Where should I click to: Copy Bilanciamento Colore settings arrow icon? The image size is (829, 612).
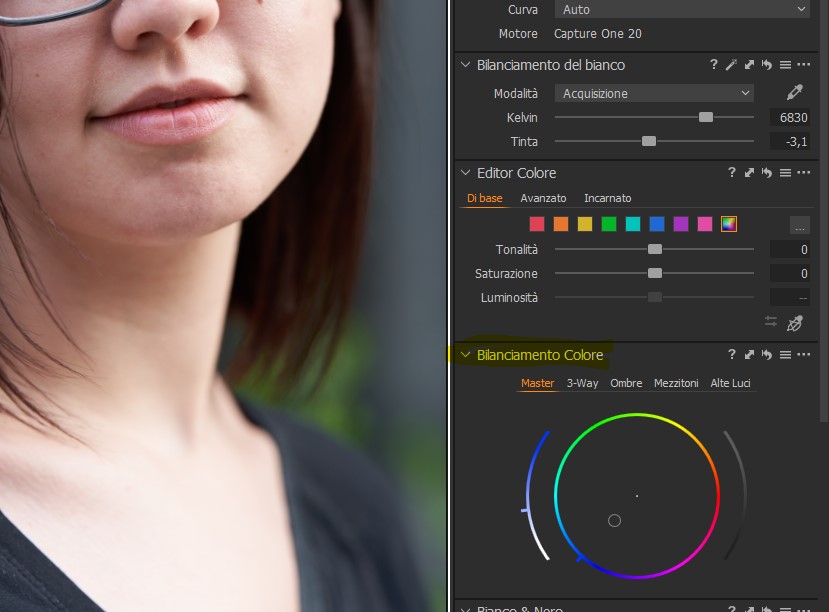(x=749, y=354)
